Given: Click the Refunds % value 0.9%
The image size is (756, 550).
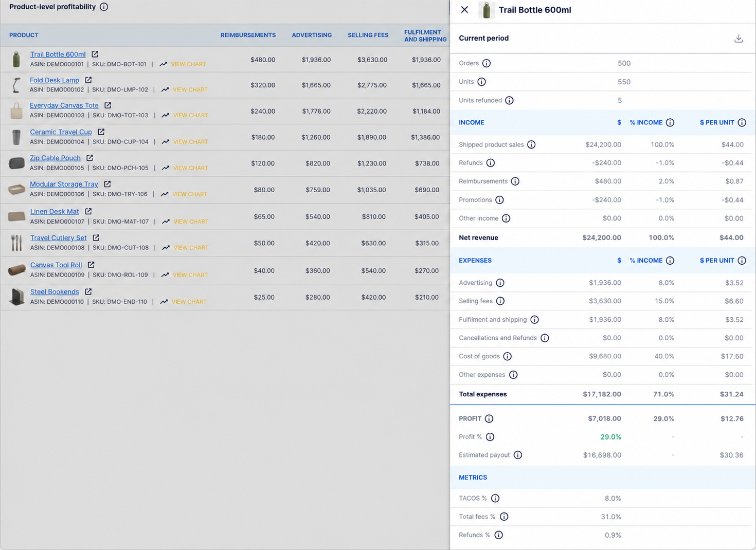Looking at the screenshot, I should [x=613, y=535].
